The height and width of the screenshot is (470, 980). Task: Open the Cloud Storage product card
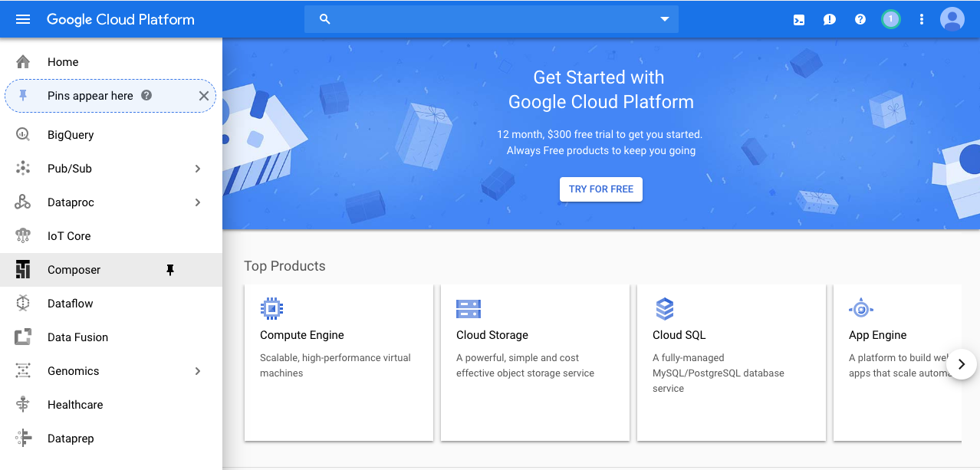point(535,363)
